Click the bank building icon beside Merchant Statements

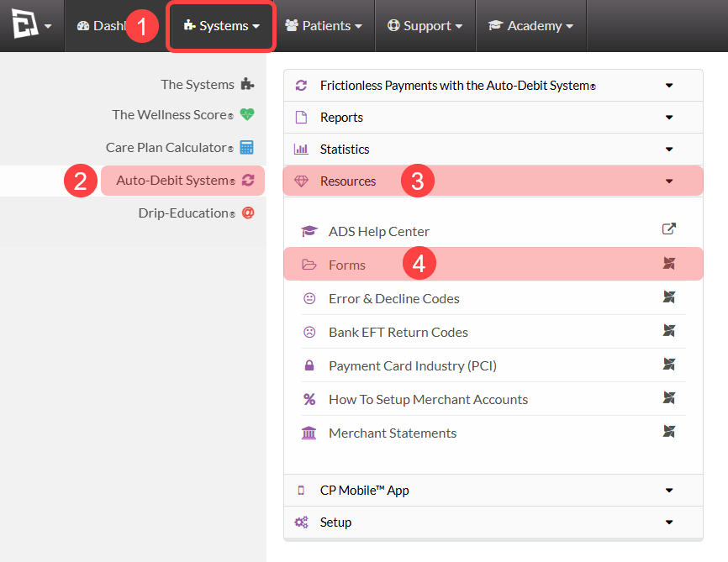pyautogui.click(x=309, y=433)
